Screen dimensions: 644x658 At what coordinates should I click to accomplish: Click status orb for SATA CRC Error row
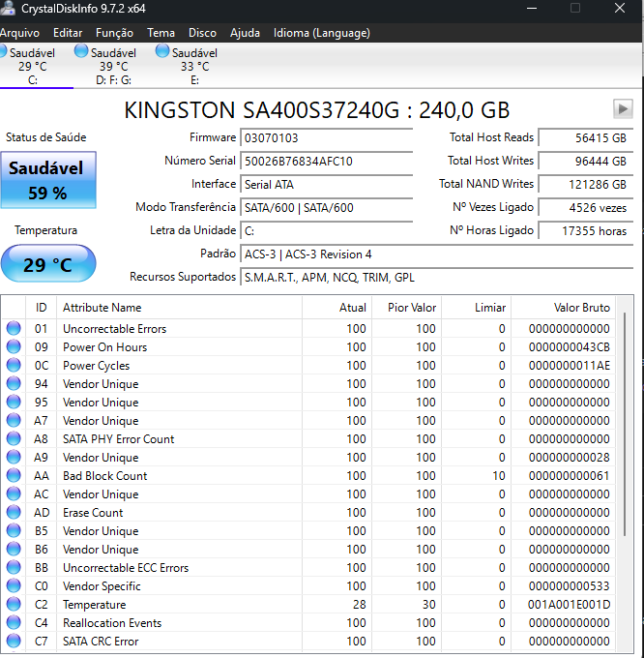click(x=14, y=642)
